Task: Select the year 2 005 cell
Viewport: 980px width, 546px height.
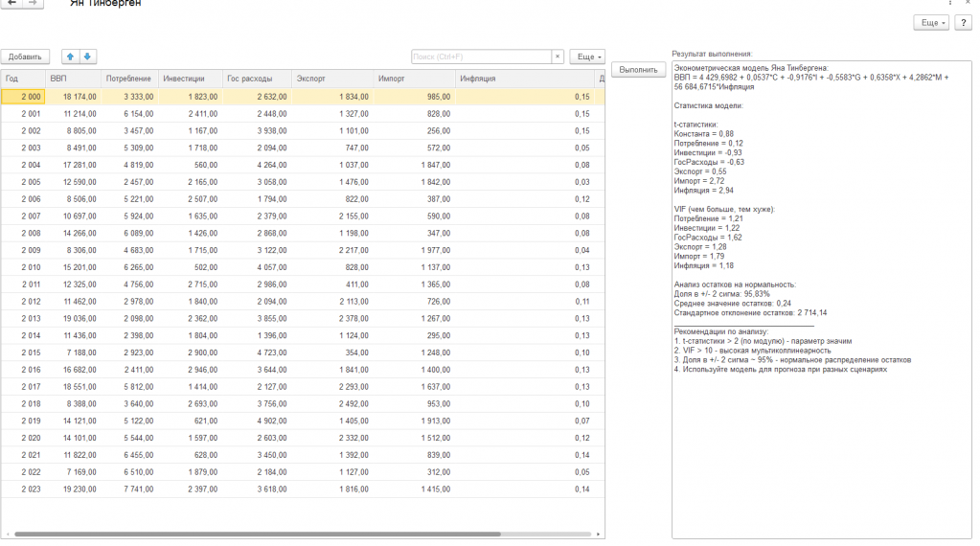Action: [x=23, y=182]
